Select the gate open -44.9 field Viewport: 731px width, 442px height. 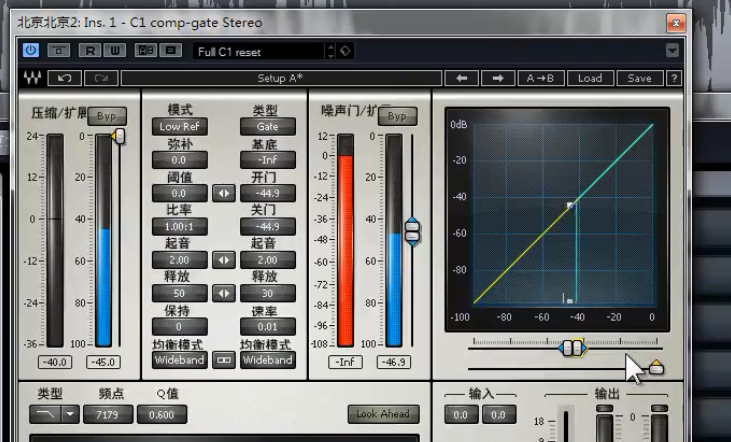coord(268,193)
